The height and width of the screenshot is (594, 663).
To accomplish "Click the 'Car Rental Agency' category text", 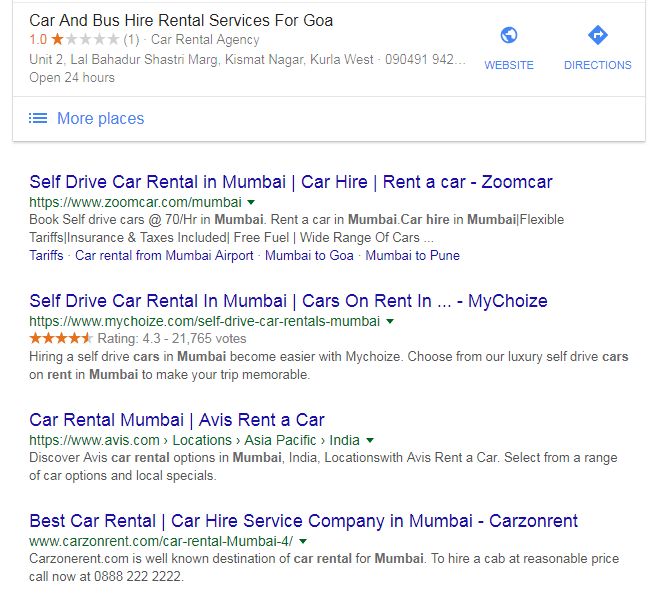I will tap(205, 40).
